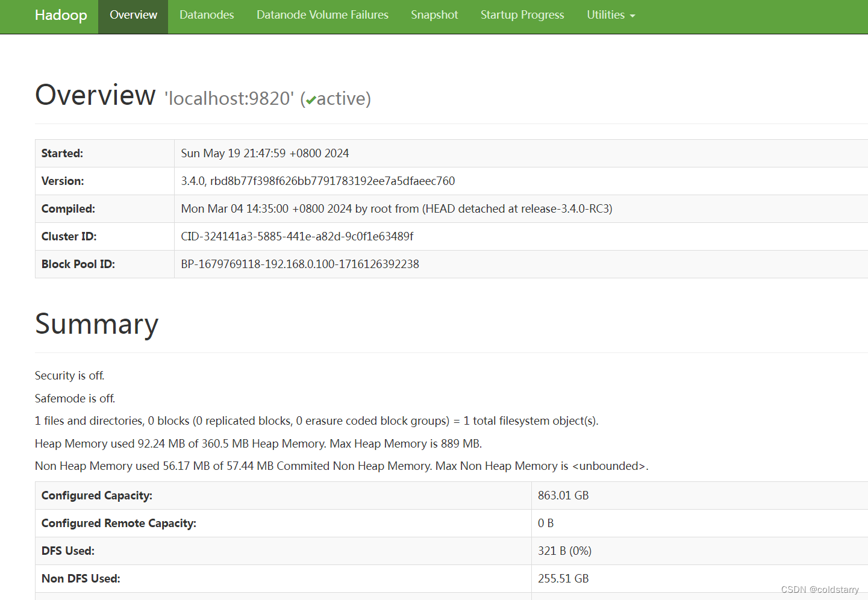Click the Cluster ID value

click(x=297, y=236)
